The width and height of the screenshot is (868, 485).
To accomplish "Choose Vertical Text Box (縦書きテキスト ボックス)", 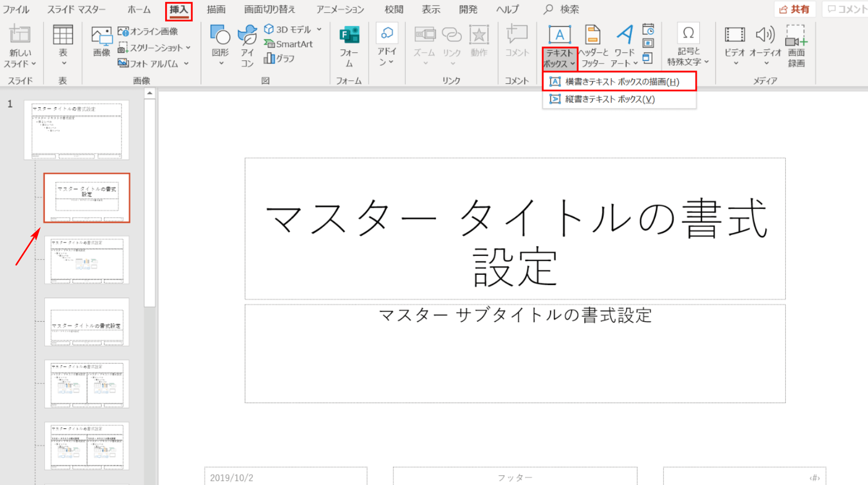I will coord(619,99).
